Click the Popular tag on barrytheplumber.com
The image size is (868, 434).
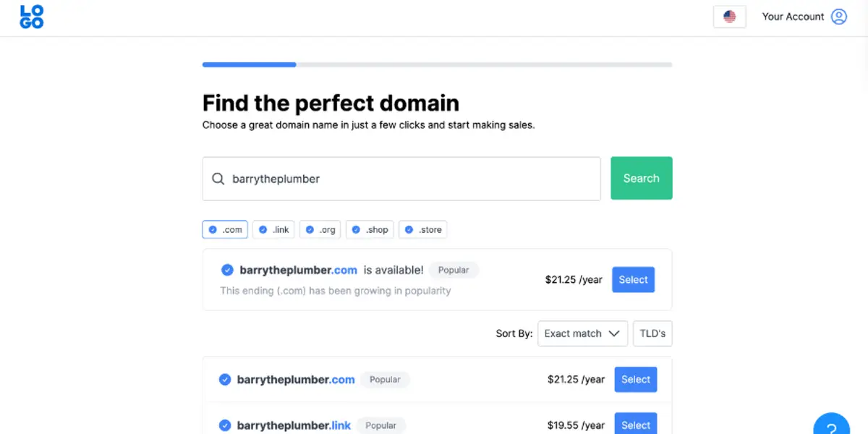(x=385, y=379)
